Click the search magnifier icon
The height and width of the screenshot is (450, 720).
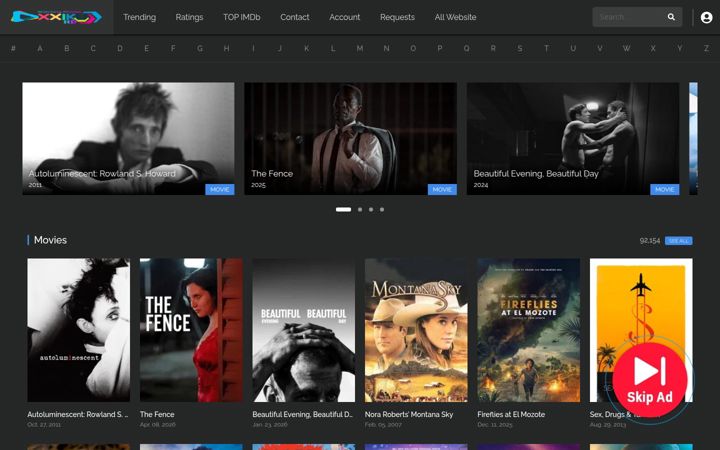(x=671, y=17)
